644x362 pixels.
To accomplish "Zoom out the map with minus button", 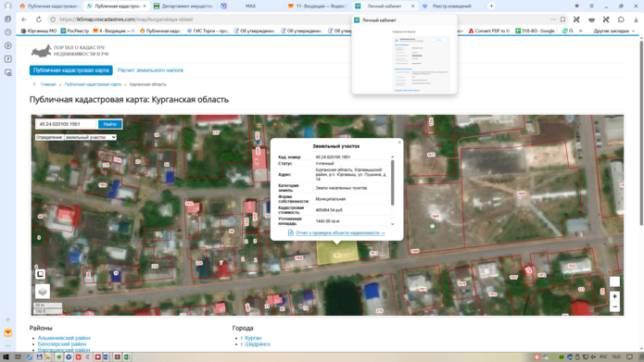I will click(614, 306).
